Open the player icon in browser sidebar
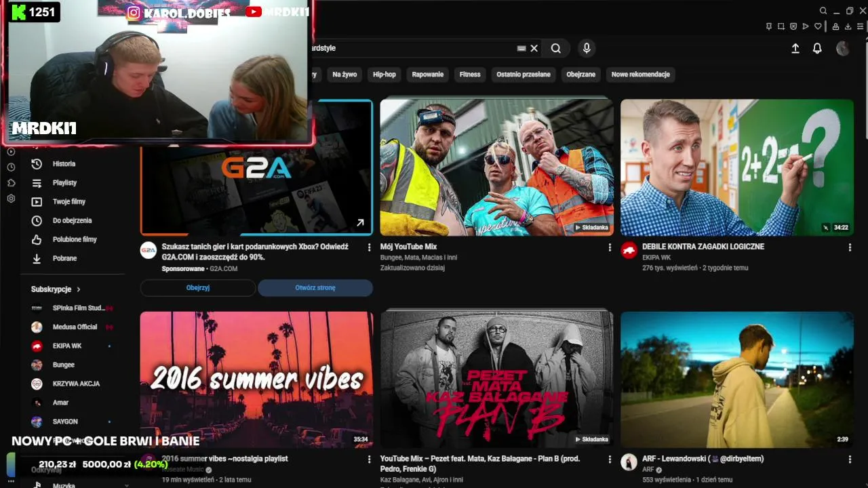This screenshot has height=488, width=868. (x=11, y=151)
